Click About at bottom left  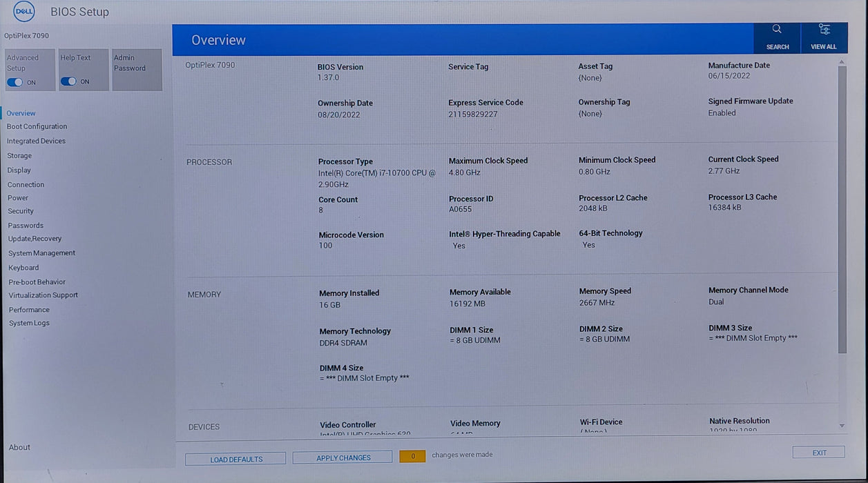pos(19,447)
